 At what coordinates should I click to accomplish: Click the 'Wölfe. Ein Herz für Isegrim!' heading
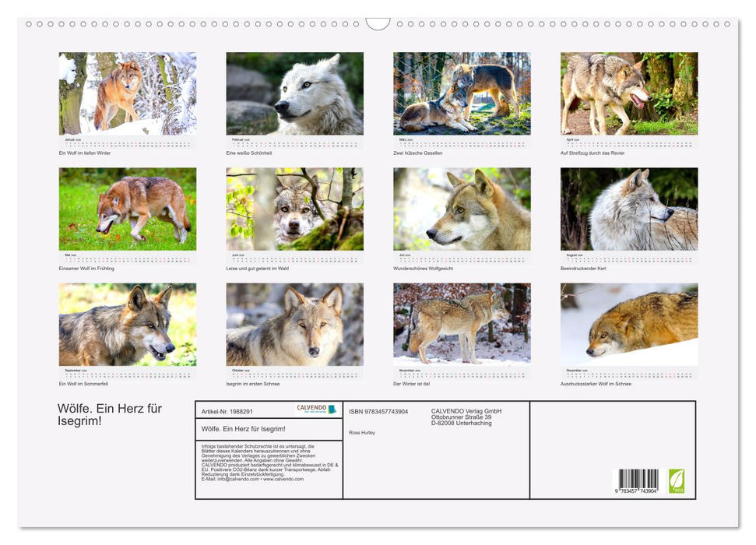coord(110,414)
